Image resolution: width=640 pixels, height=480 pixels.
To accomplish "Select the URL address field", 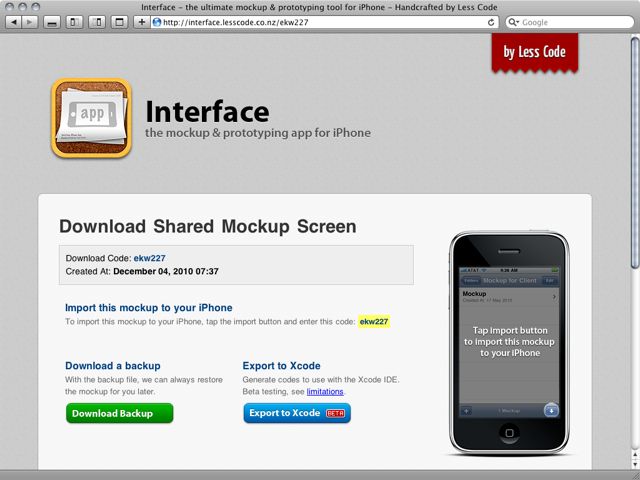I will pyautogui.click(x=324, y=22).
